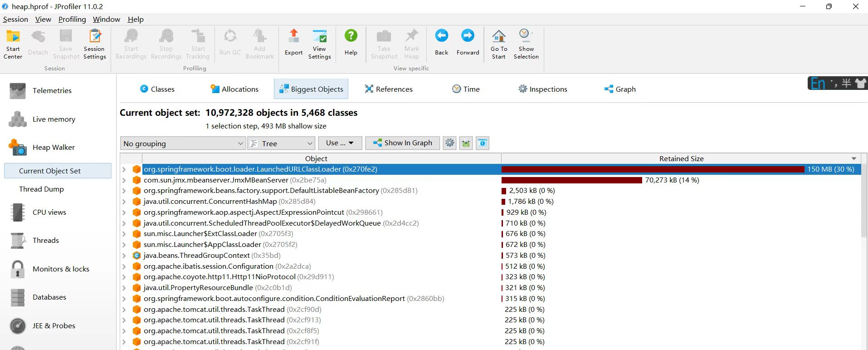Open the Help toolbar button
Screen dimensions: 868x350
(351, 44)
